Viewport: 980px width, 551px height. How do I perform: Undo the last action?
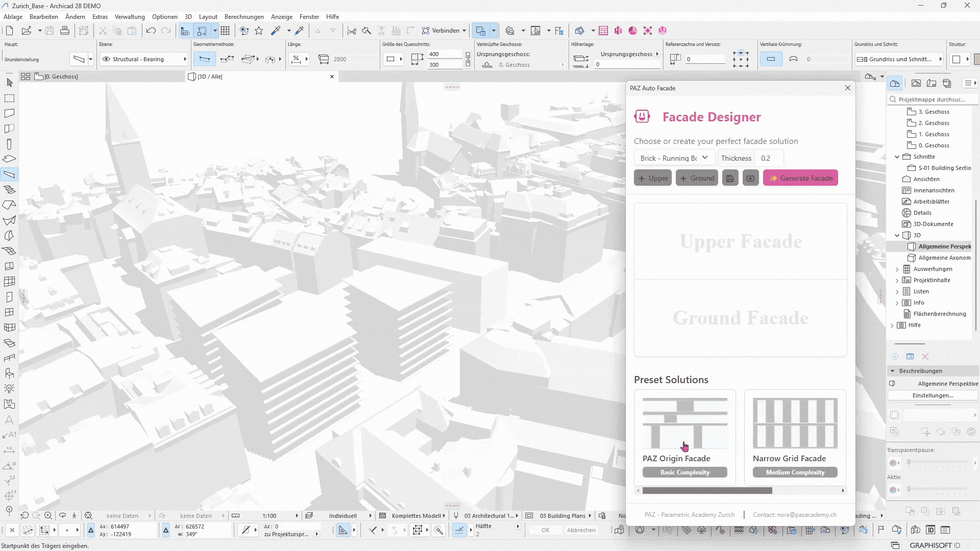click(x=151, y=31)
